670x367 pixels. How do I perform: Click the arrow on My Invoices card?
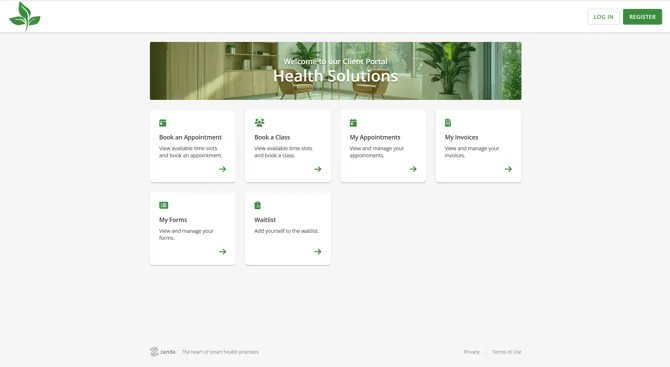508,169
